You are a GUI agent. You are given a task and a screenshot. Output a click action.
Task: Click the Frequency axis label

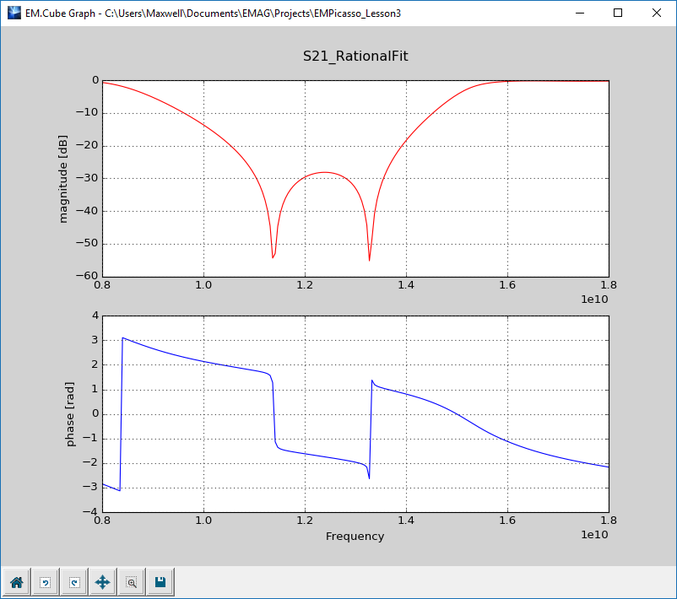pyautogui.click(x=355, y=536)
